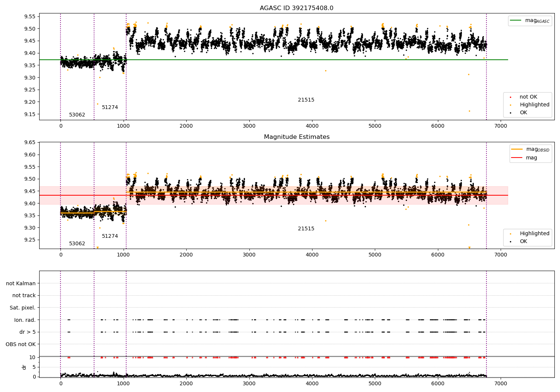
Task: Click the 'dr' axis label at bottom
Action: [24, 367]
